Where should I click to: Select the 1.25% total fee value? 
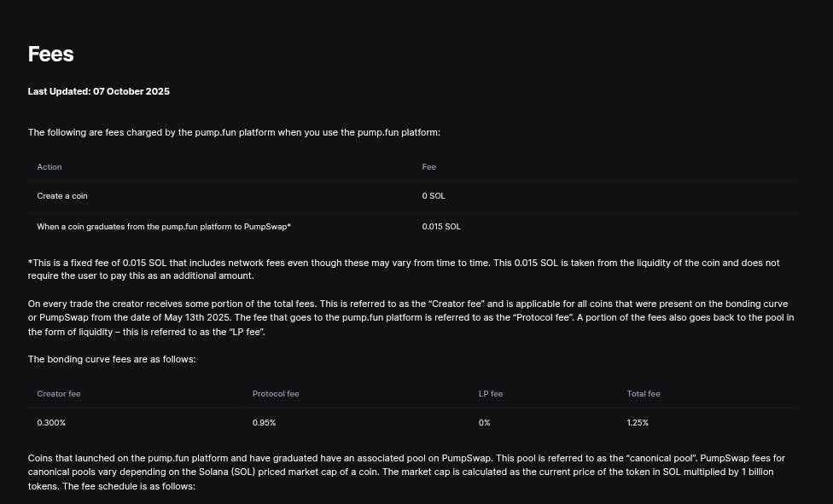tap(638, 423)
